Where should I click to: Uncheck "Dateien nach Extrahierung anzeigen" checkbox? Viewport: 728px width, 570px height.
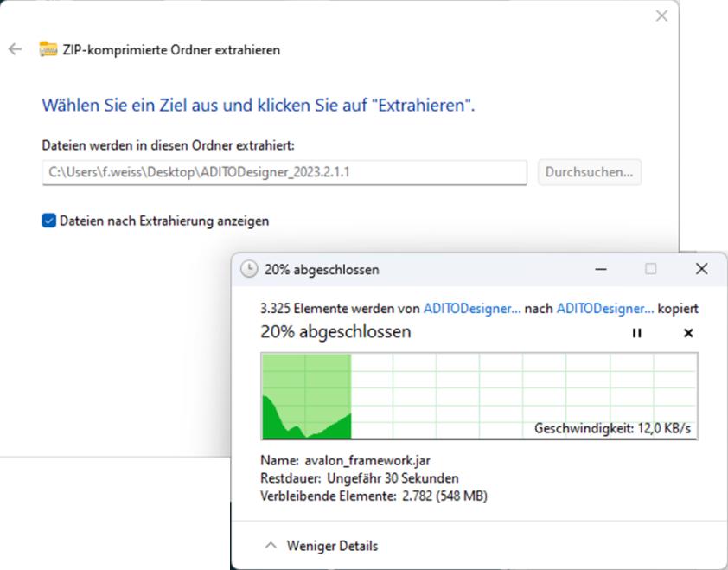(48, 221)
